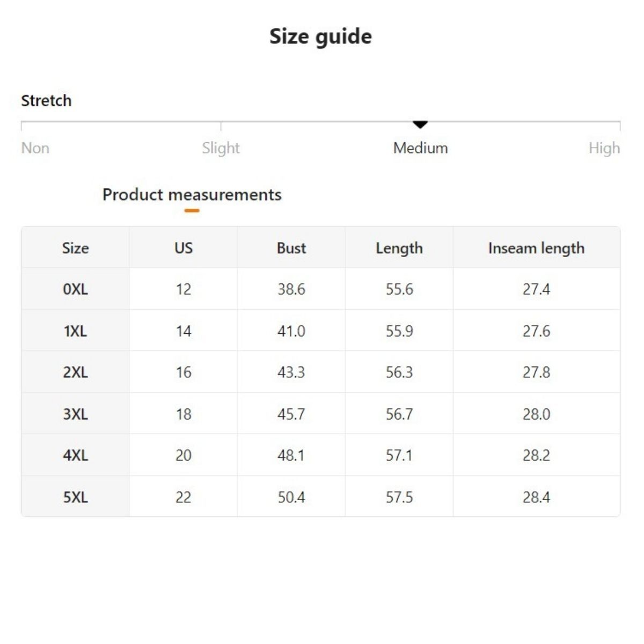Click the 5XL bust value 50.4
Viewport: 644px width, 644px height.
(291, 497)
